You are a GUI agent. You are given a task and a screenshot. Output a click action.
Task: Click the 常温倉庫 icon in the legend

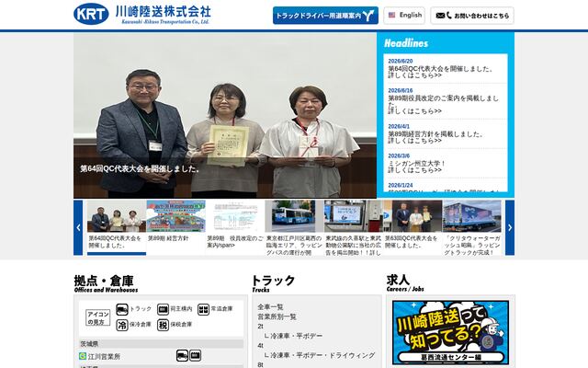coord(203,309)
